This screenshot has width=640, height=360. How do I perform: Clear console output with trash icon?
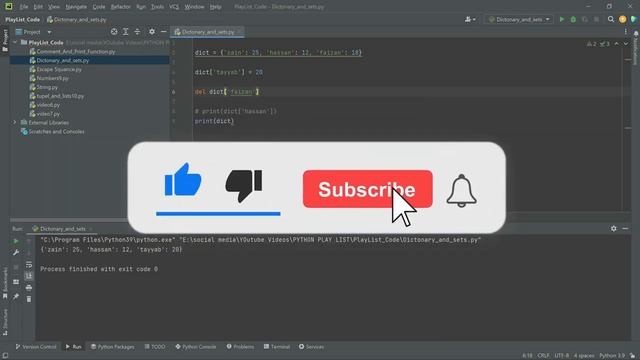29,299
